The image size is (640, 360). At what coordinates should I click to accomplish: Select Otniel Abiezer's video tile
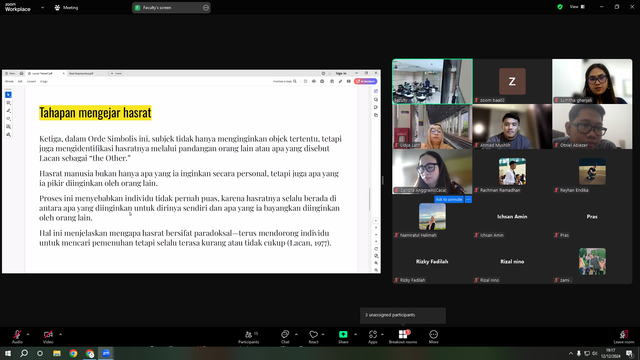point(592,126)
